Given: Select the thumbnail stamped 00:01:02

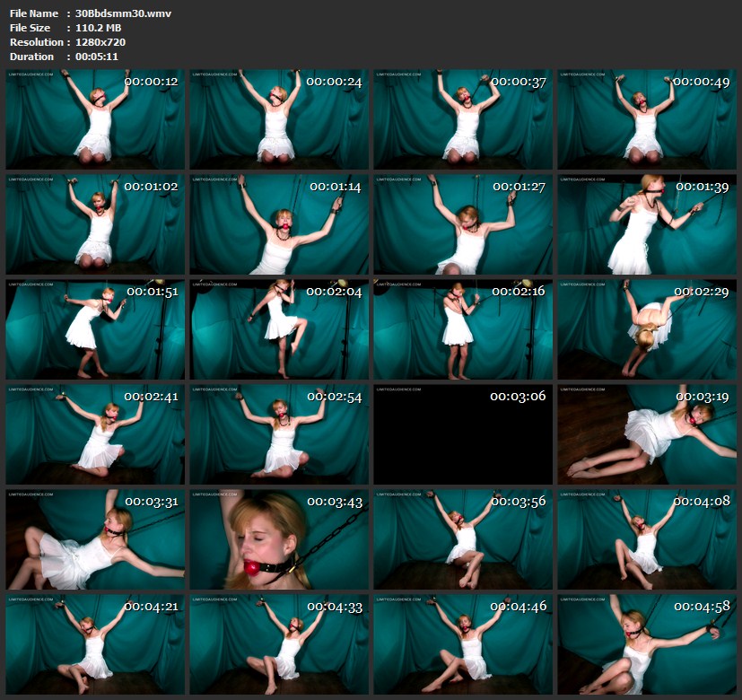Looking at the screenshot, I should click(x=95, y=224).
